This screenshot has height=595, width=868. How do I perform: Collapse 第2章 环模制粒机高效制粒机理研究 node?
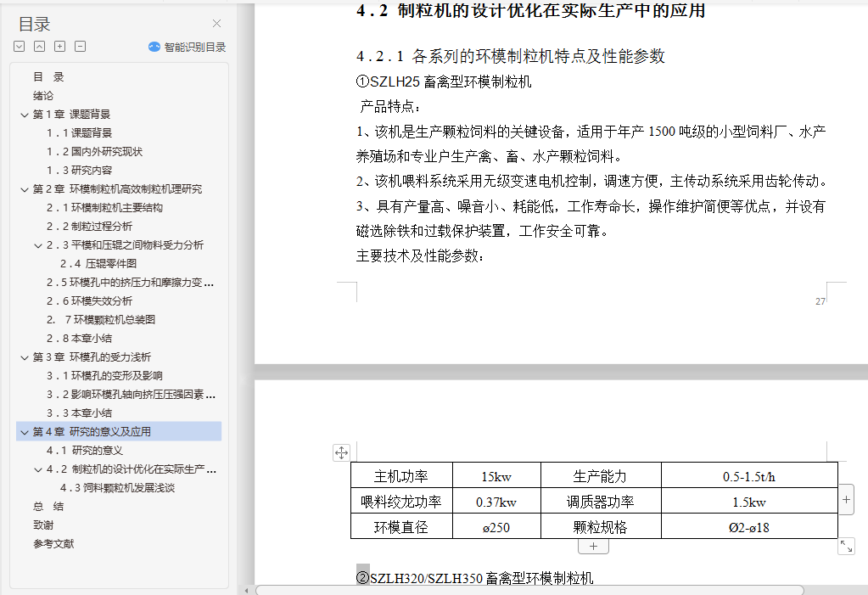coord(25,189)
